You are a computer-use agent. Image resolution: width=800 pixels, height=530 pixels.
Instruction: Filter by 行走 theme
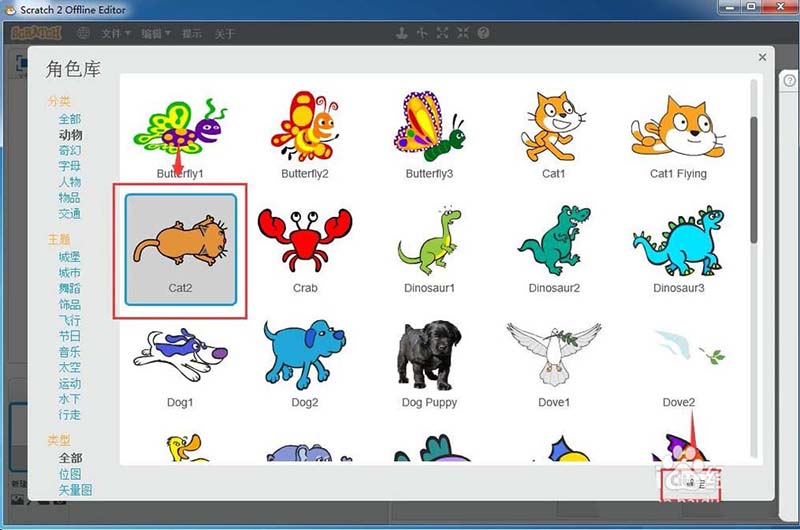tap(70, 415)
